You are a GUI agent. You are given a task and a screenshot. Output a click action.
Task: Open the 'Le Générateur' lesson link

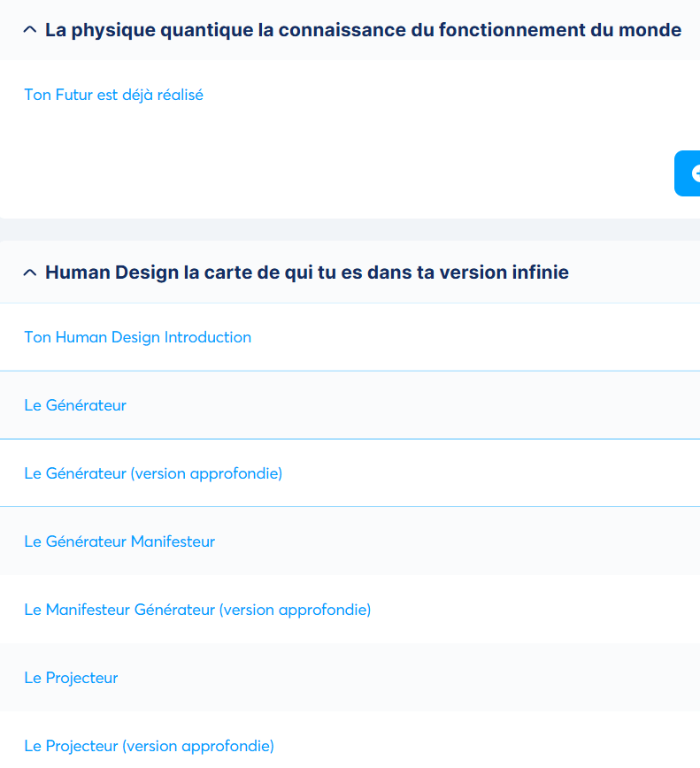pyautogui.click(x=75, y=405)
